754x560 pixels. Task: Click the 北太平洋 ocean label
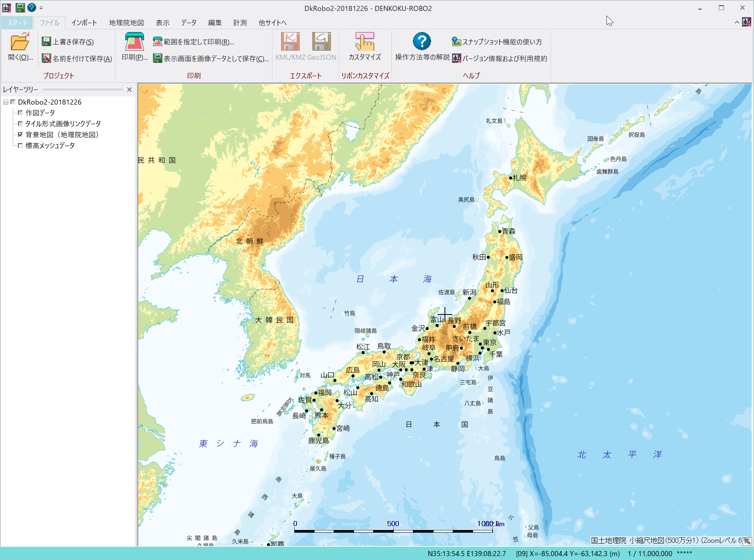[620, 455]
